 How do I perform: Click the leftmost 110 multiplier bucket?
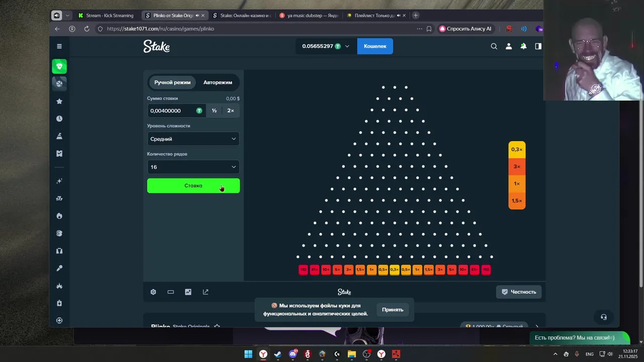click(x=303, y=269)
